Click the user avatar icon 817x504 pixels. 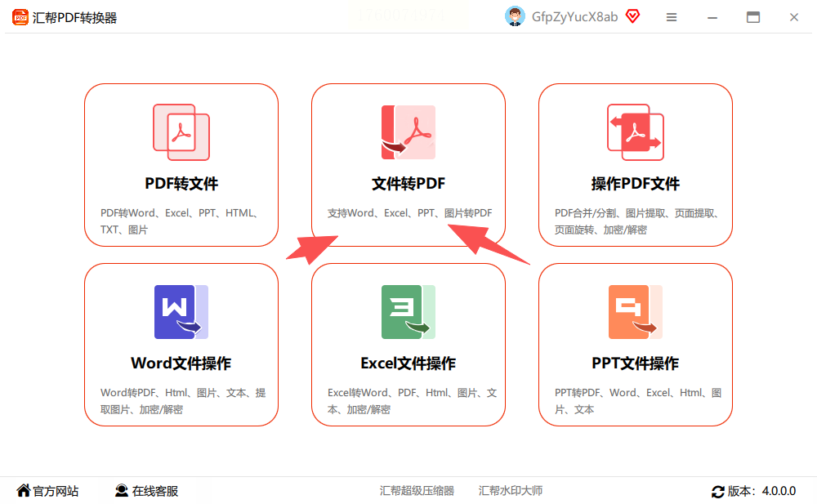pyautogui.click(x=515, y=16)
